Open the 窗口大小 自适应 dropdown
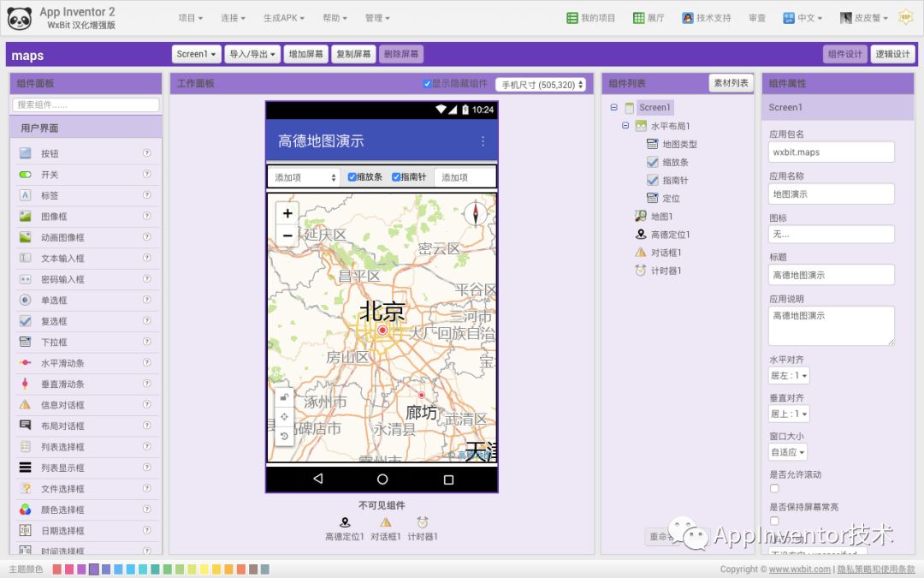This screenshot has width=924, height=578. (x=788, y=452)
